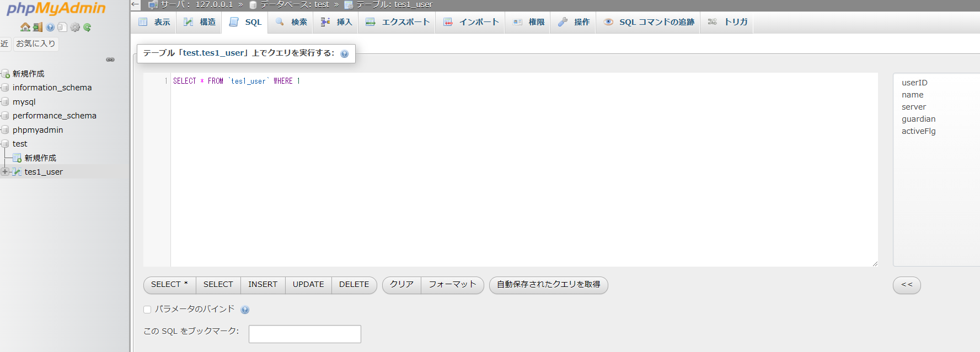The image size is (980, 352).
Task: Click the phpMyAdmin logo
Action: 55,8
